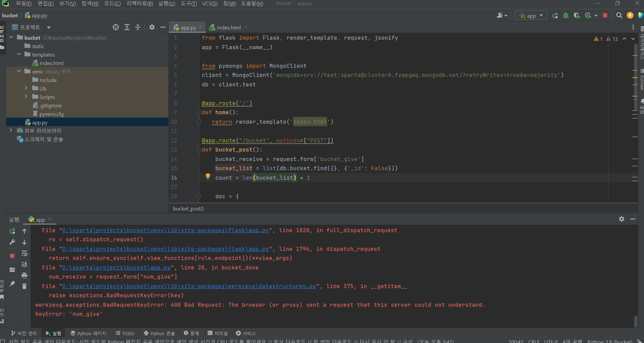Fold the home function at line 9
This screenshot has height=343, width=644.
(x=199, y=113)
